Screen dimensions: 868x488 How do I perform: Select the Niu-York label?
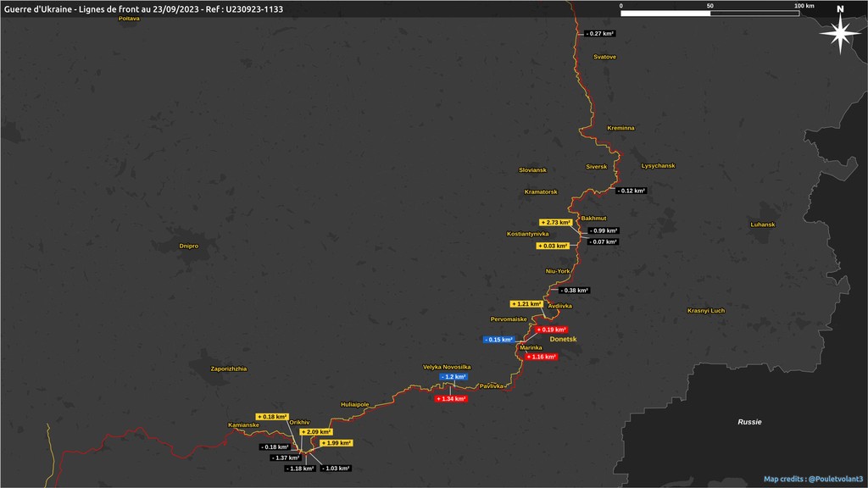(x=558, y=271)
